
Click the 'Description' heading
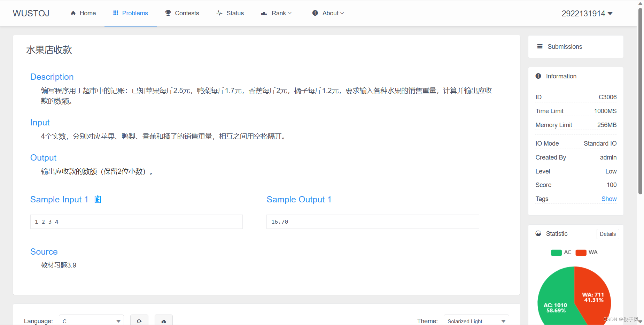[52, 77]
